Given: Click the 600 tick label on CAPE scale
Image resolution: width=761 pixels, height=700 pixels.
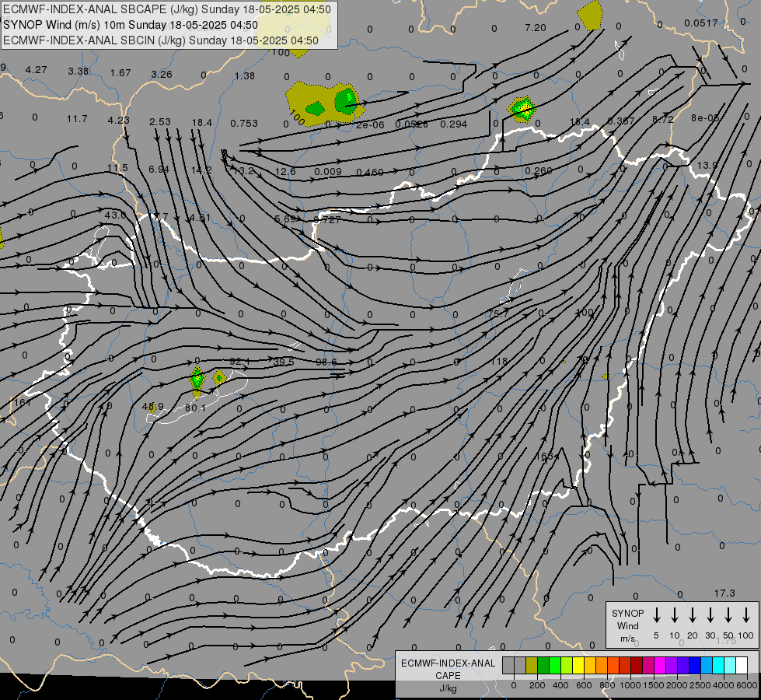Looking at the screenshot, I should point(584,685).
